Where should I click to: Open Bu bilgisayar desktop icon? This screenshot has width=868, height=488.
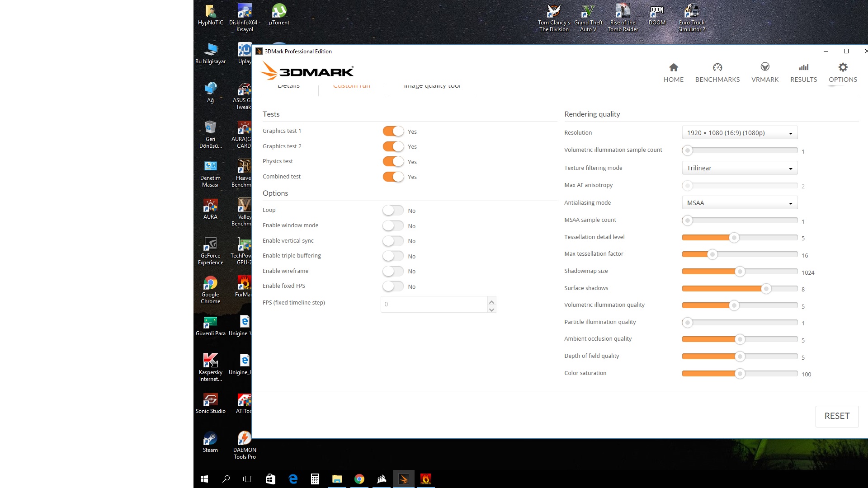tap(210, 54)
